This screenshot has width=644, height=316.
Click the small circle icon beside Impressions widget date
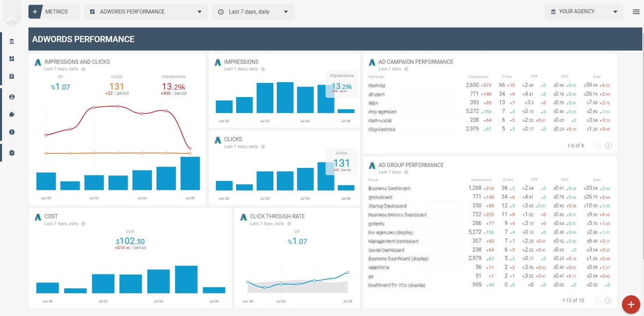[263, 69]
